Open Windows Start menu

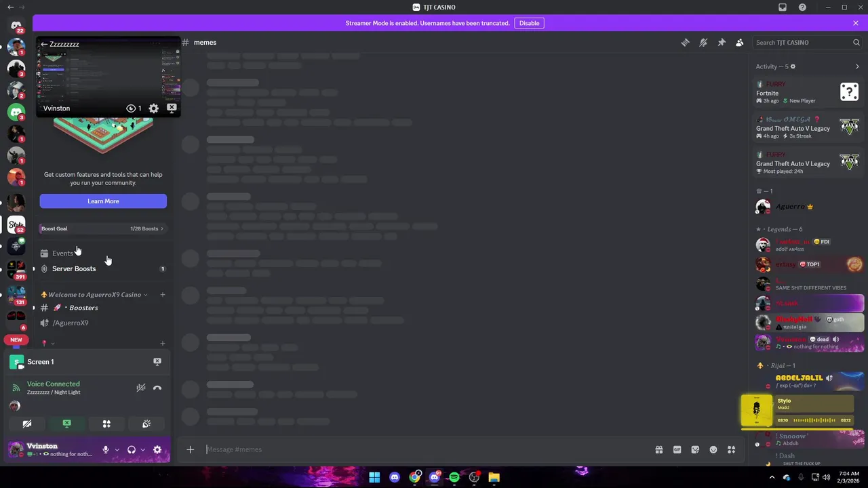(x=374, y=478)
